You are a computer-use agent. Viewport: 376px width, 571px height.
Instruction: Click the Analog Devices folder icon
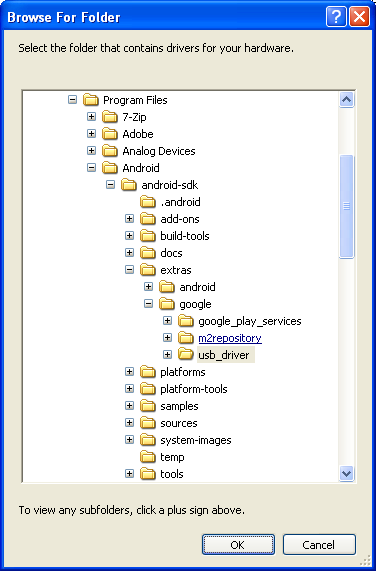pos(110,151)
